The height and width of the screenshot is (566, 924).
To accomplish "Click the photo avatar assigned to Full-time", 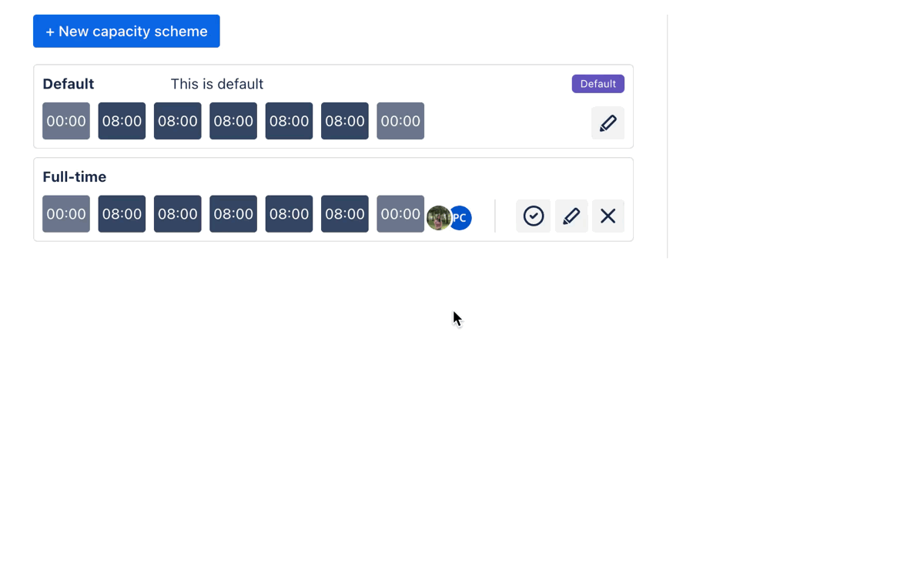I will click(x=438, y=218).
